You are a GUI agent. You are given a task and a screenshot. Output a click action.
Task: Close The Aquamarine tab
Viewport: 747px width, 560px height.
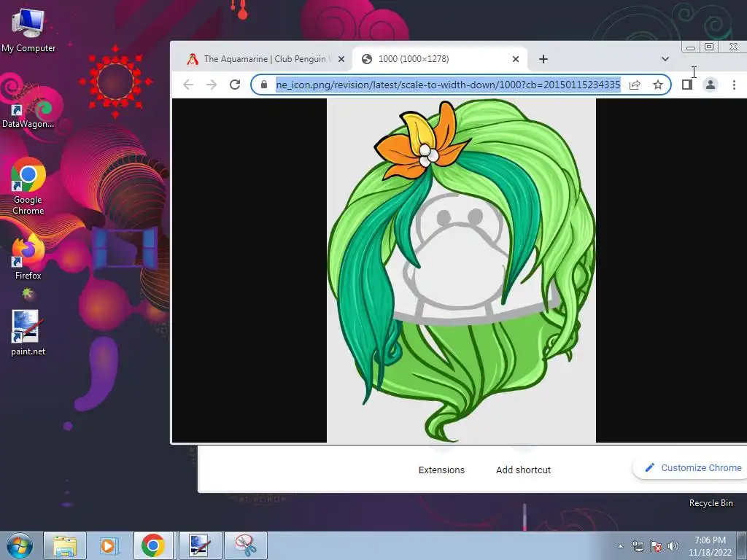341,59
